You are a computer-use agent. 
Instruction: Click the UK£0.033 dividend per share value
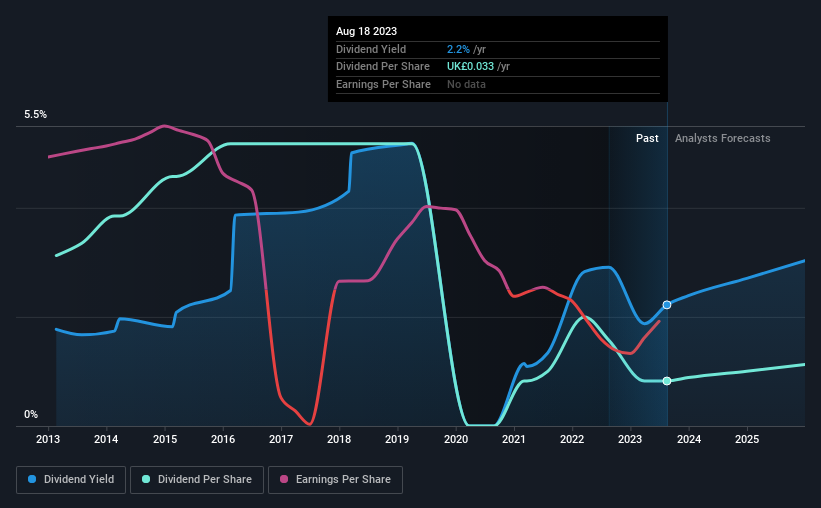470,67
